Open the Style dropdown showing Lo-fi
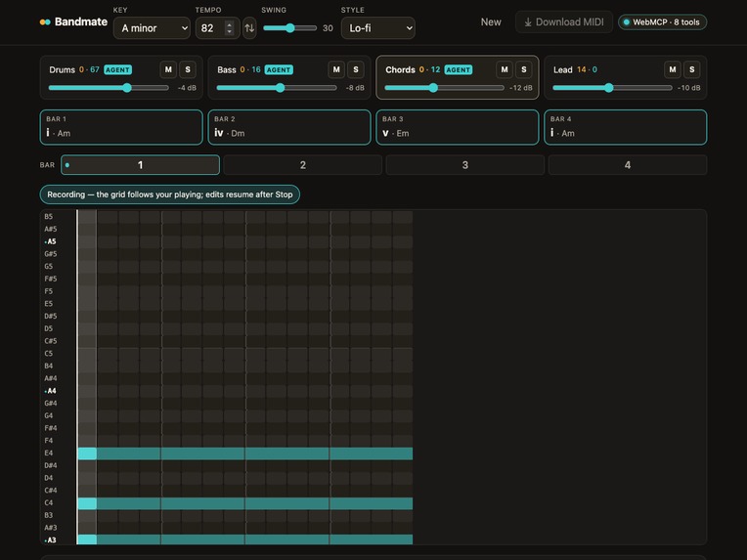The width and height of the screenshot is (747, 560). [x=377, y=28]
